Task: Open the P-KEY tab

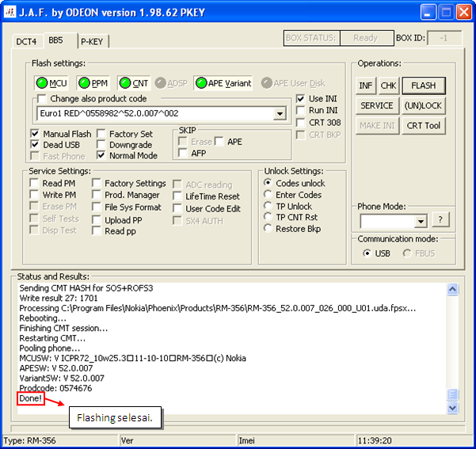Action: (93, 42)
